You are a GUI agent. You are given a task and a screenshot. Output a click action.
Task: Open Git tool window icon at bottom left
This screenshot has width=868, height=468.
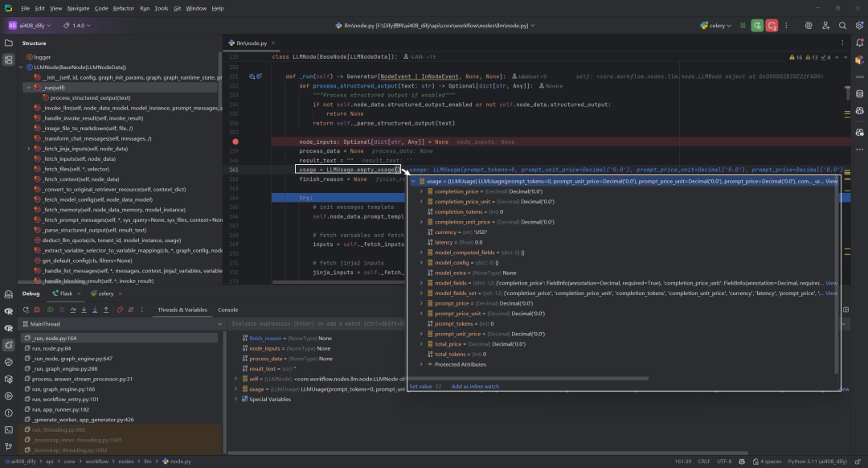pos(8,446)
